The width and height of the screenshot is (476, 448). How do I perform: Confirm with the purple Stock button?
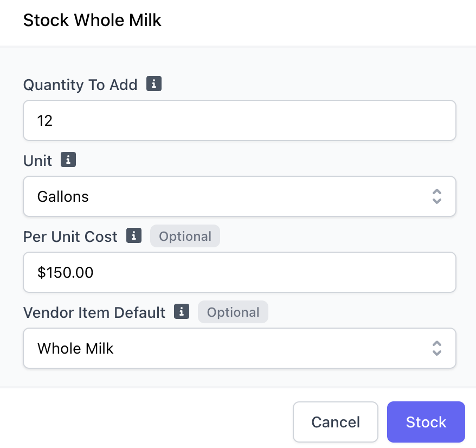pos(426,422)
